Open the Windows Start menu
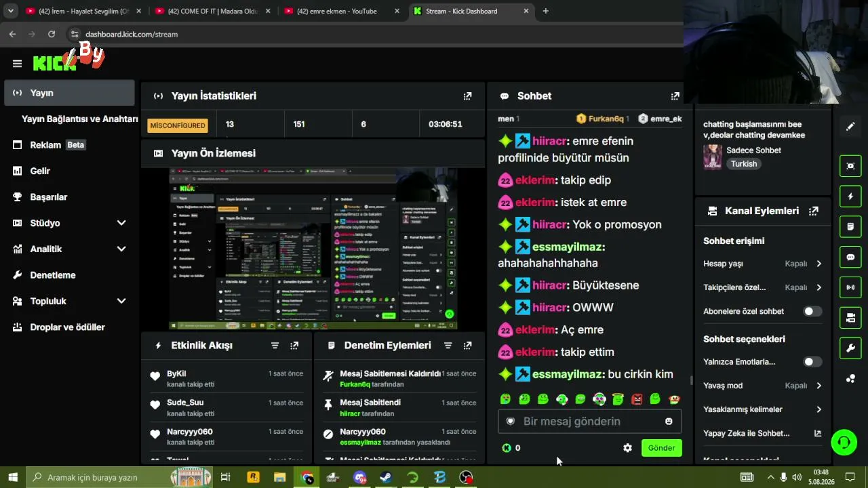 [x=13, y=477]
